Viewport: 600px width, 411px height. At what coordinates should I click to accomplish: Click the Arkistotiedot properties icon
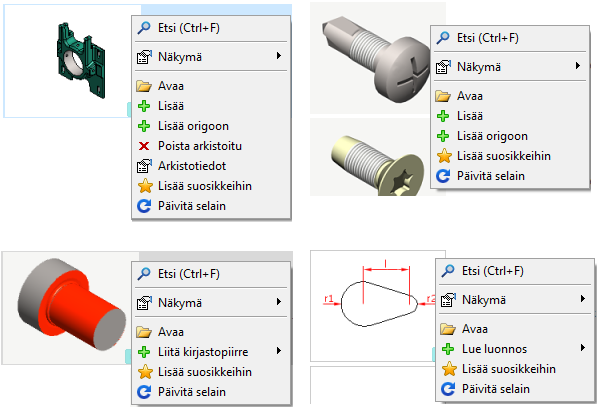(142, 166)
